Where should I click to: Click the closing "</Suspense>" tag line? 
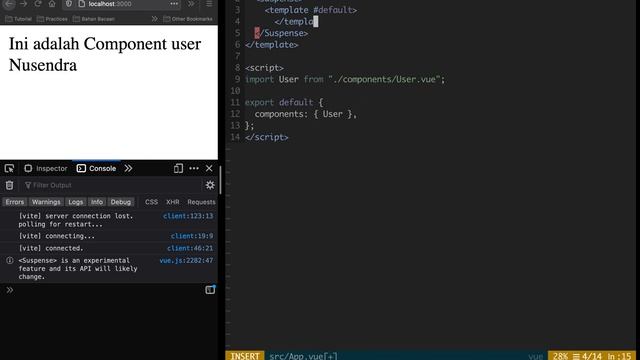281,33
